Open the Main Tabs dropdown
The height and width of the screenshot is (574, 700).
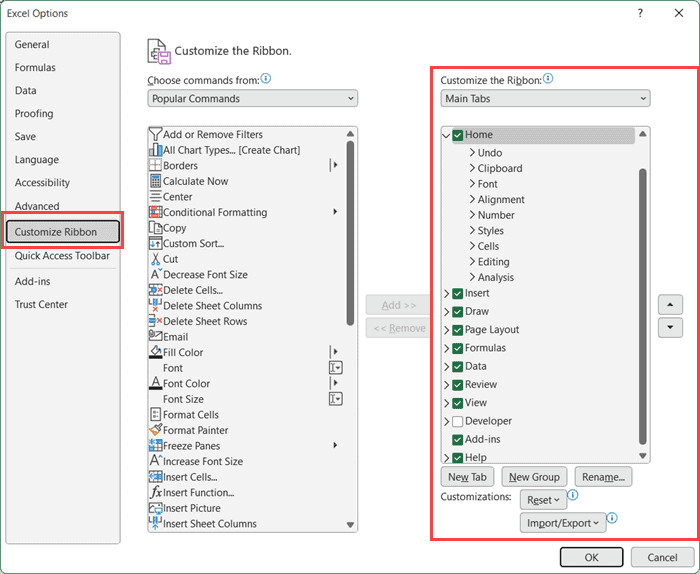(545, 98)
